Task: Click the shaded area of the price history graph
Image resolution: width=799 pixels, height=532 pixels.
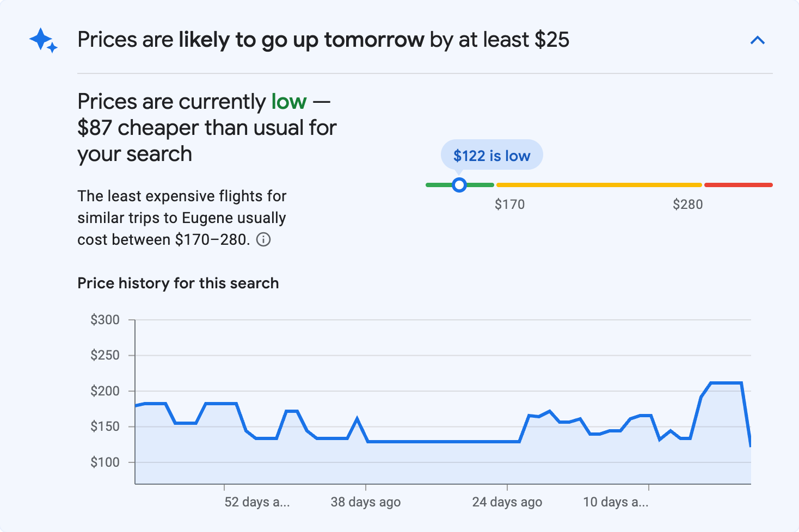Action: pos(381,462)
